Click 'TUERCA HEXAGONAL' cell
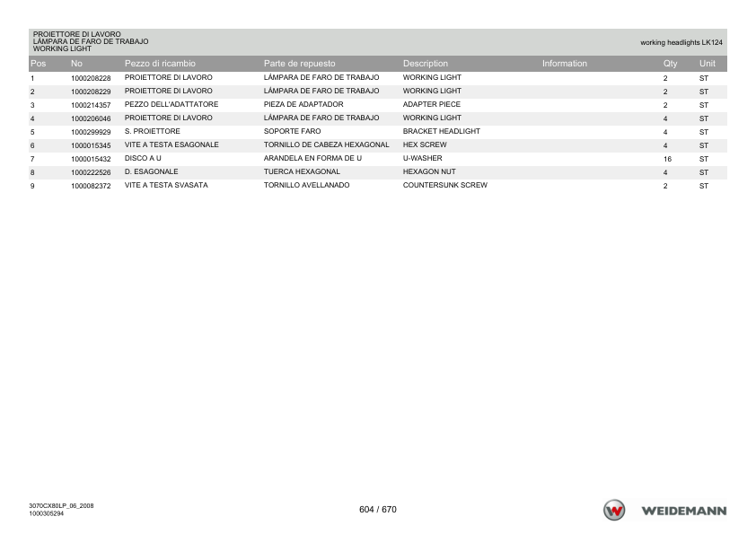 [x=302, y=171]
